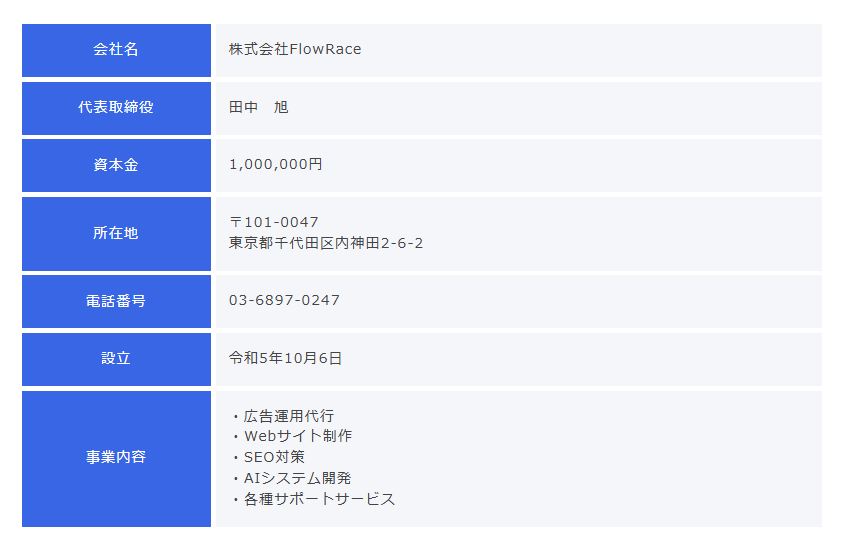Select the 株式会社FlowRace company name text
Viewport: 856px width, 553px height.
295,49
